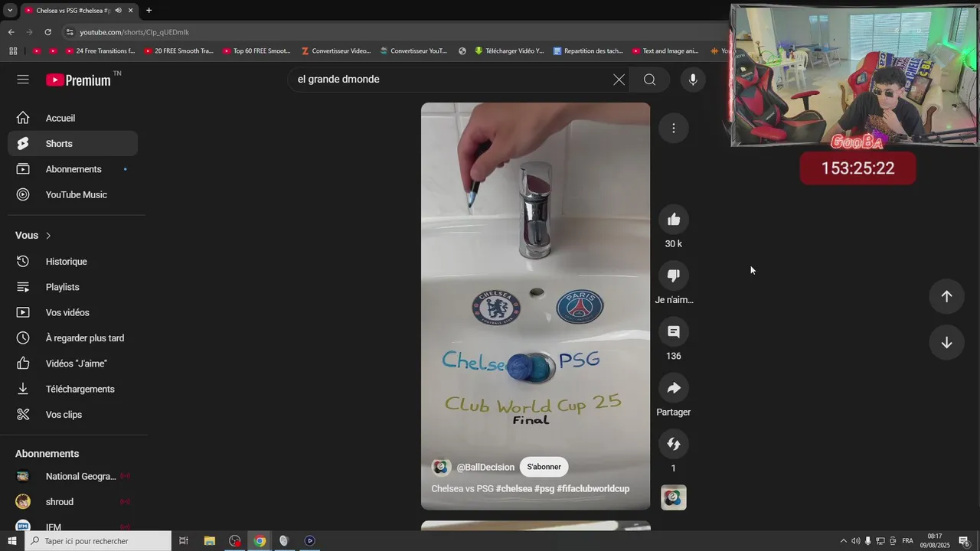Expand the Vous section chevron

tap(48, 236)
